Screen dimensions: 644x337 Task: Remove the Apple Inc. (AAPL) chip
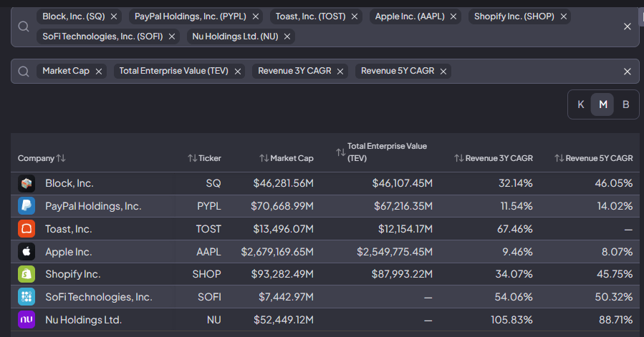click(x=453, y=17)
